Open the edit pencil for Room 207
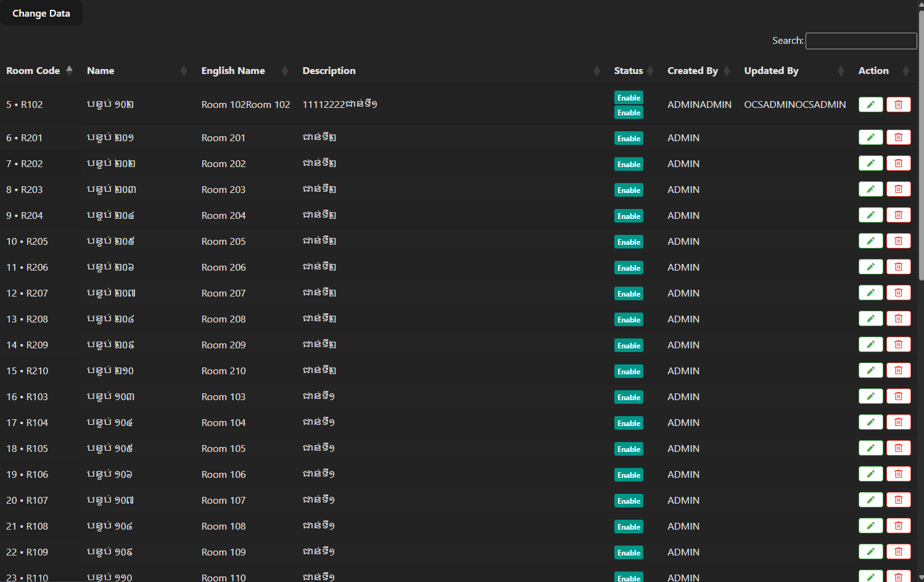The width and height of the screenshot is (924, 582). (870, 293)
